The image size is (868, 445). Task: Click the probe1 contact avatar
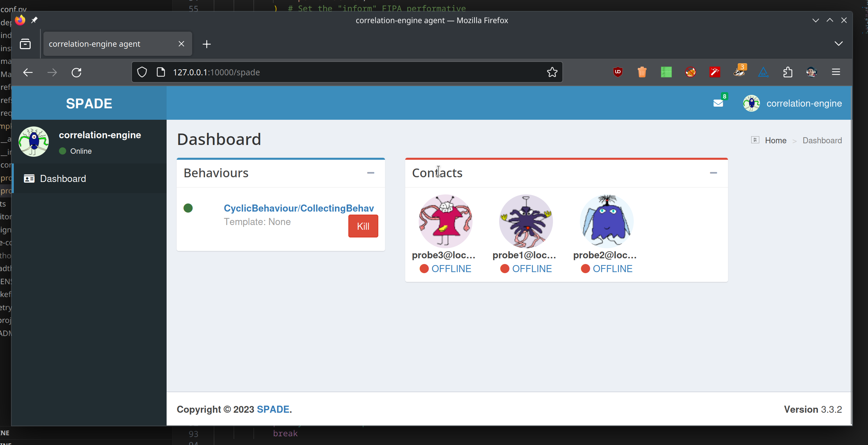pos(526,221)
